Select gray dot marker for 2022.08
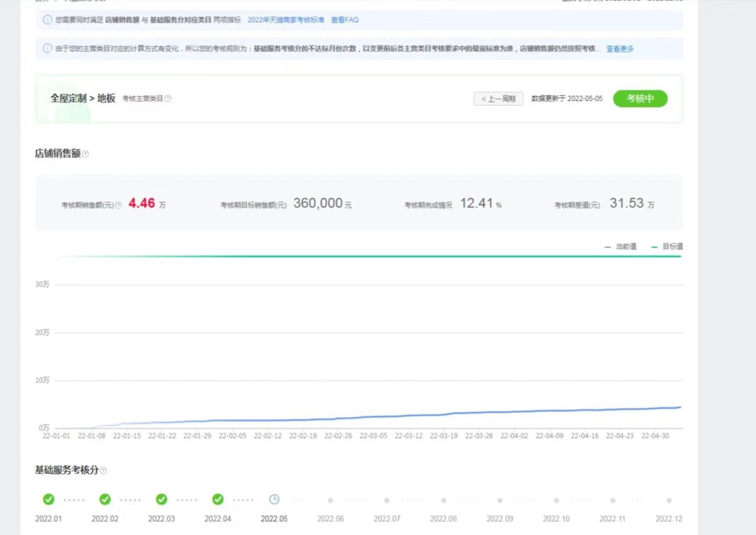The width and height of the screenshot is (756, 535). click(443, 500)
